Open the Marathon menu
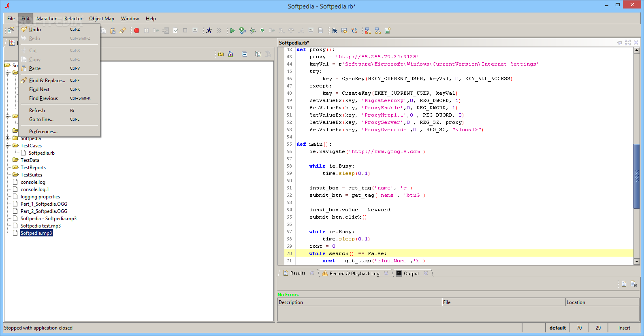The width and height of the screenshot is (644, 336). click(x=47, y=19)
